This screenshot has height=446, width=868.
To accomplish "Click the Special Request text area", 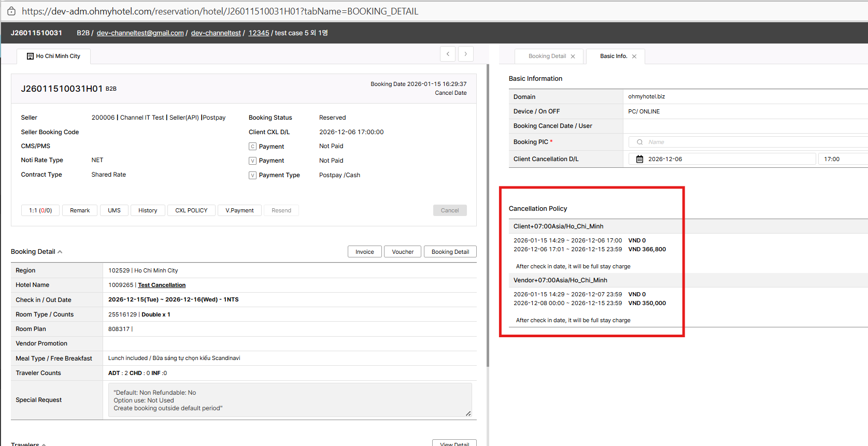I will point(289,400).
